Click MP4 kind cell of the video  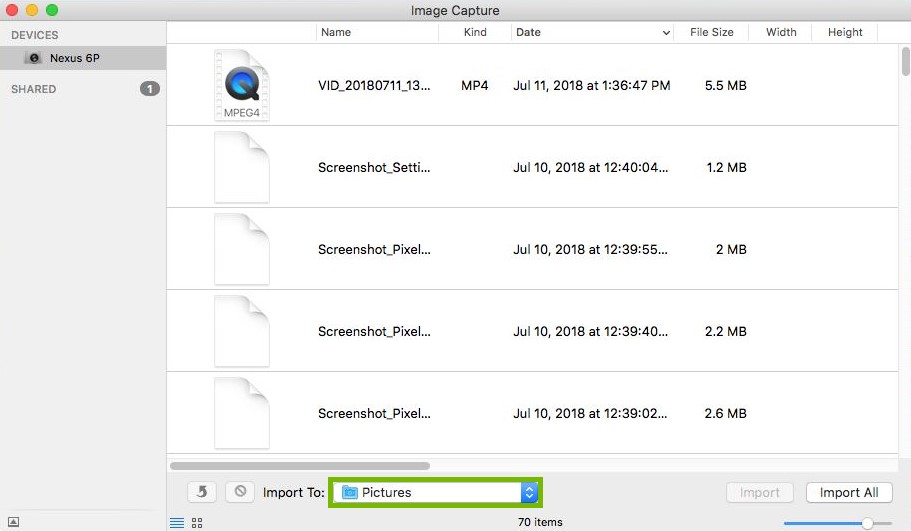tap(474, 85)
